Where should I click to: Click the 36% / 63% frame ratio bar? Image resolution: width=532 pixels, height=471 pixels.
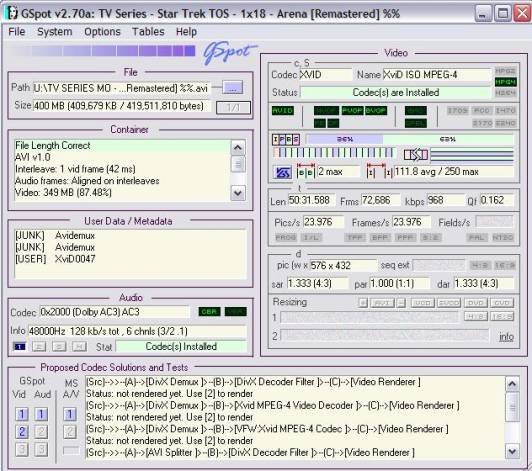(410, 139)
